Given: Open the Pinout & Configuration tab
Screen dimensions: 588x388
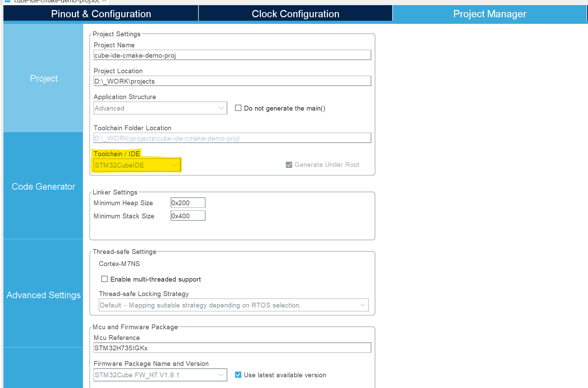Looking at the screenshot, I should pos(101,14).
